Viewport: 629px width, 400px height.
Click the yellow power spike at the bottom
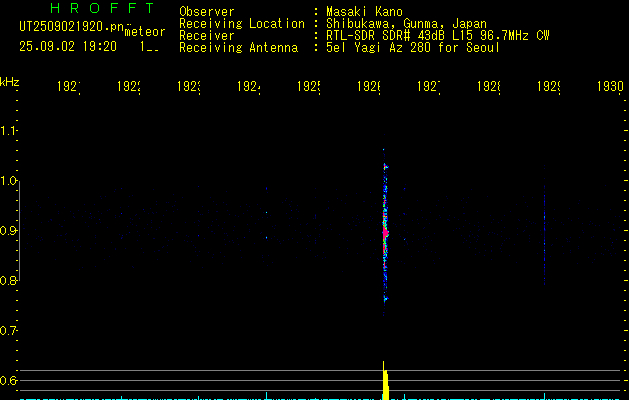click(x=386, y=381)
